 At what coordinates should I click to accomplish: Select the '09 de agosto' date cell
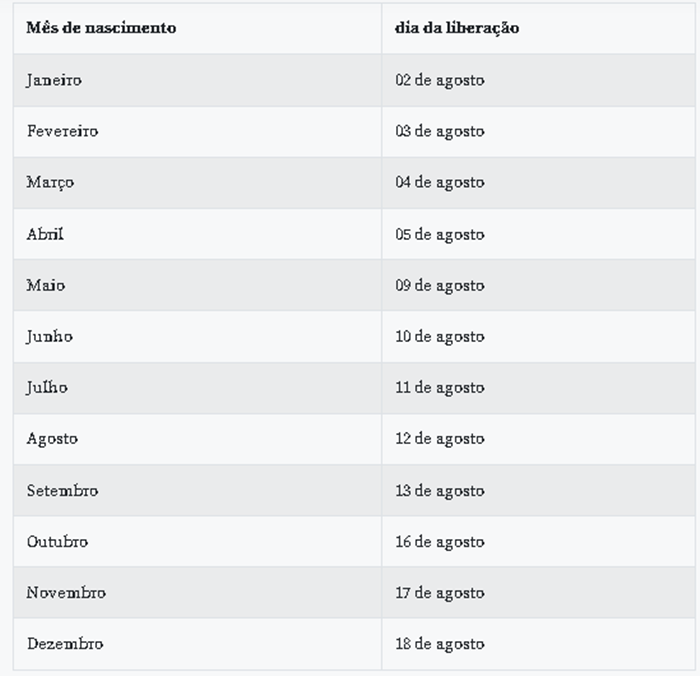pyautogui.click(x=440, y=285)
